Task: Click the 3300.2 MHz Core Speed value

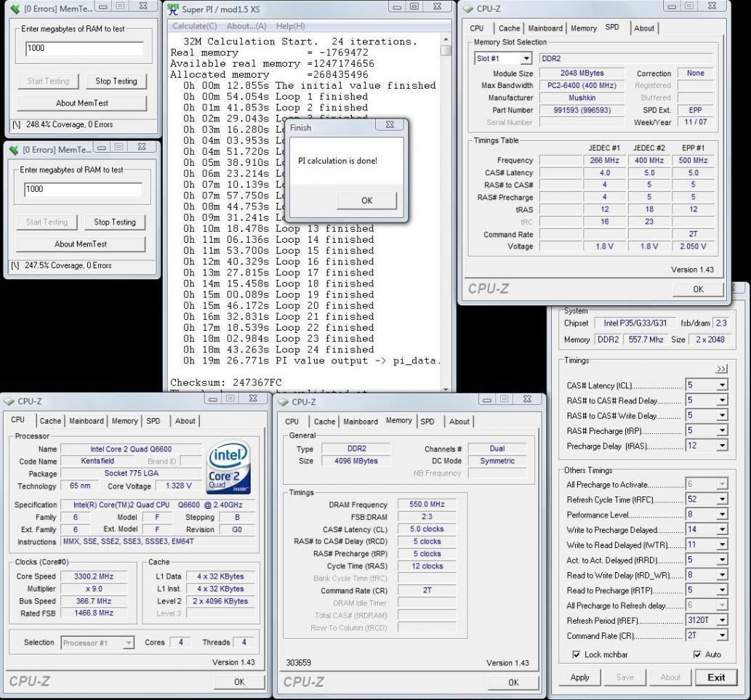Action: click(x=94, y=576)
